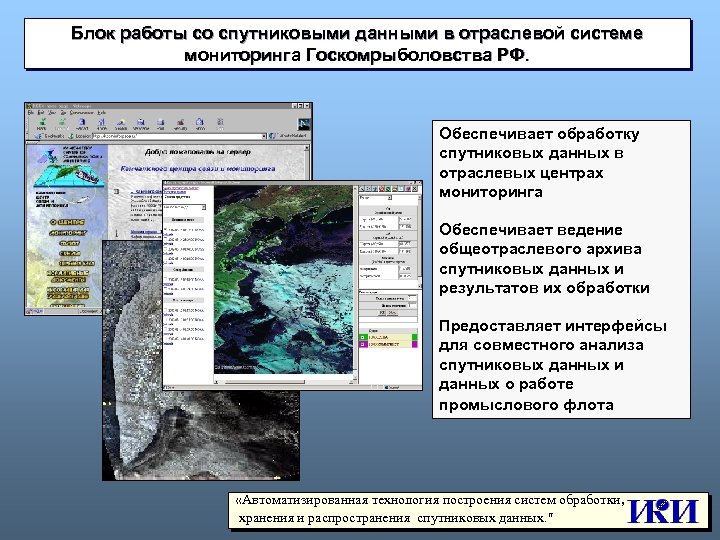Open the 'МОНИТОРИНГ' gold navigation link

pyautogui.click(x=68, y=233)
